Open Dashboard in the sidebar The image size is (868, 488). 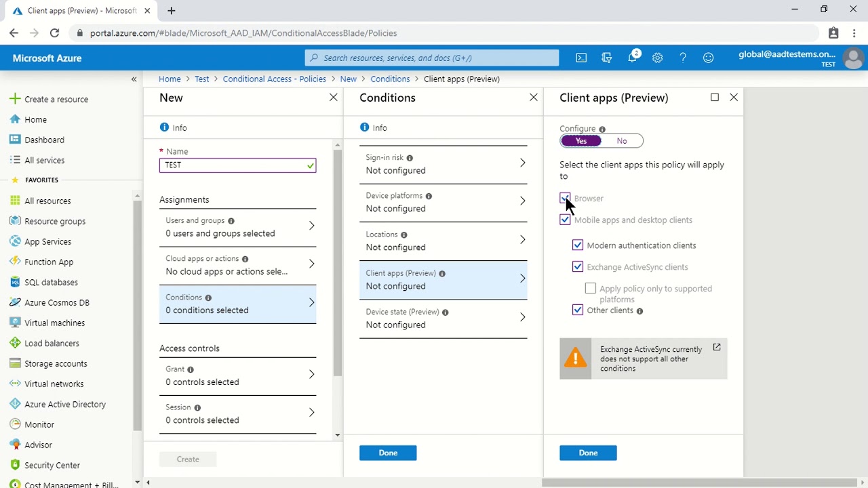click(x=44, y=140)
